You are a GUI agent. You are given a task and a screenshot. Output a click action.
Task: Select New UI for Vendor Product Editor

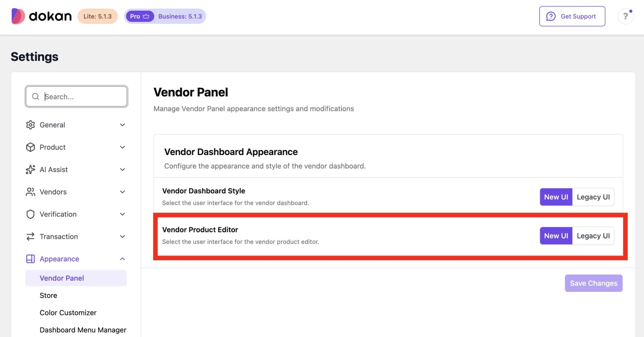point(556,236)
